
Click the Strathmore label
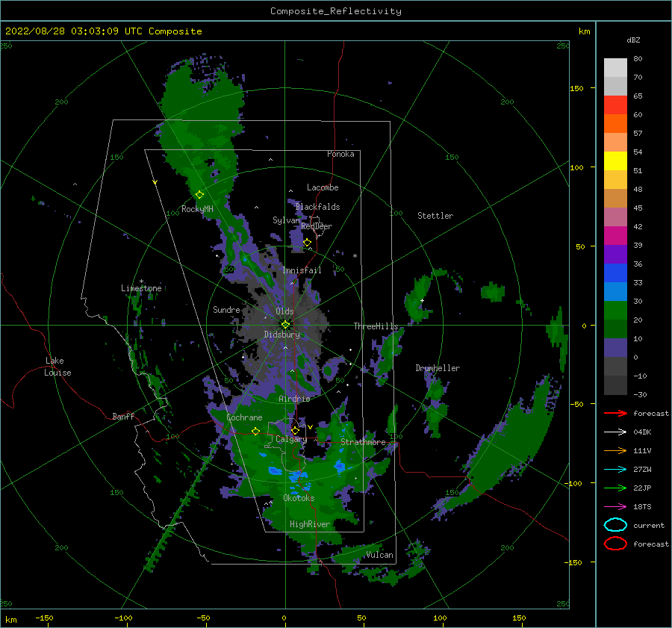pyautogui.click(x=364, y=442)
